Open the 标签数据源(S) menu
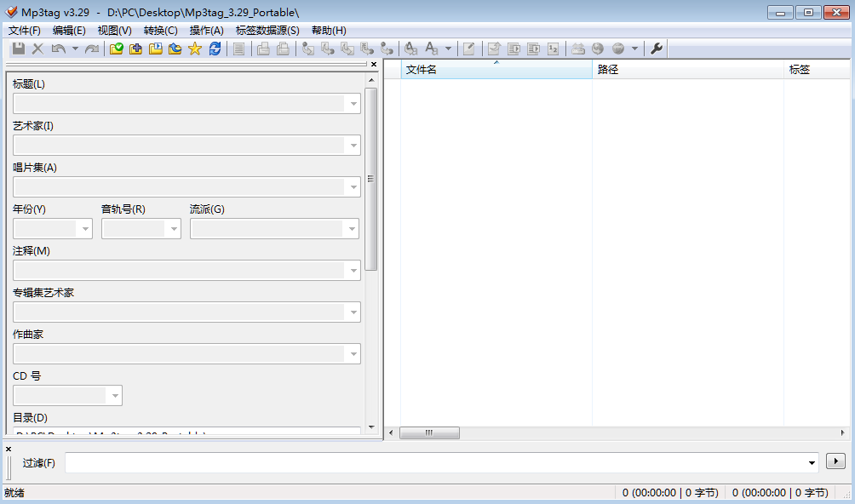 point(267,31)
